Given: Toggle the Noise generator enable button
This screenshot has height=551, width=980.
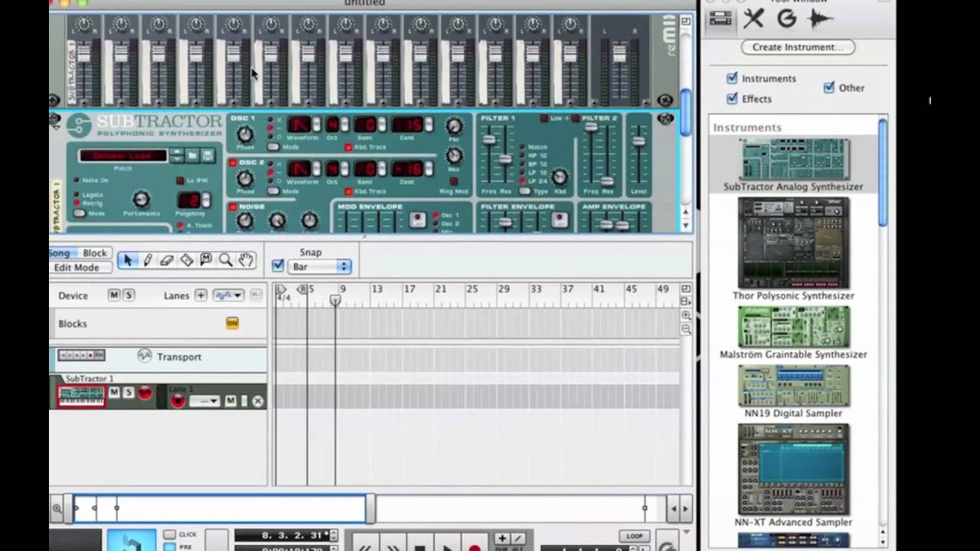Looking at the screenshot, I should tap(233, 207).
